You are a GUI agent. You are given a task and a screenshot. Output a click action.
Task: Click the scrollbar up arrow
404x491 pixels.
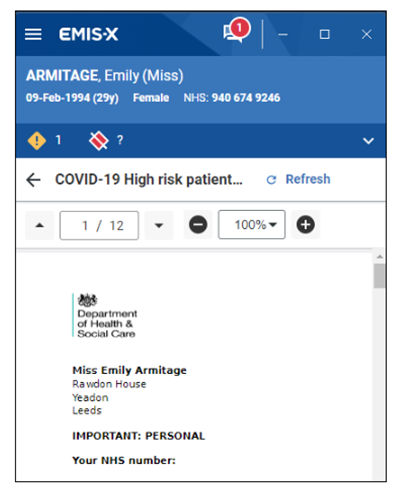coord(379,257)
